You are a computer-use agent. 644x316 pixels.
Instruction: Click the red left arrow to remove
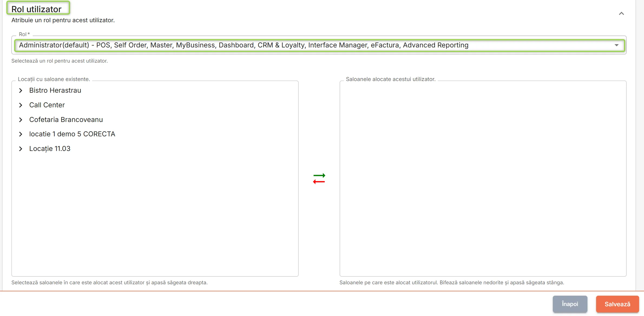[319, 182]
